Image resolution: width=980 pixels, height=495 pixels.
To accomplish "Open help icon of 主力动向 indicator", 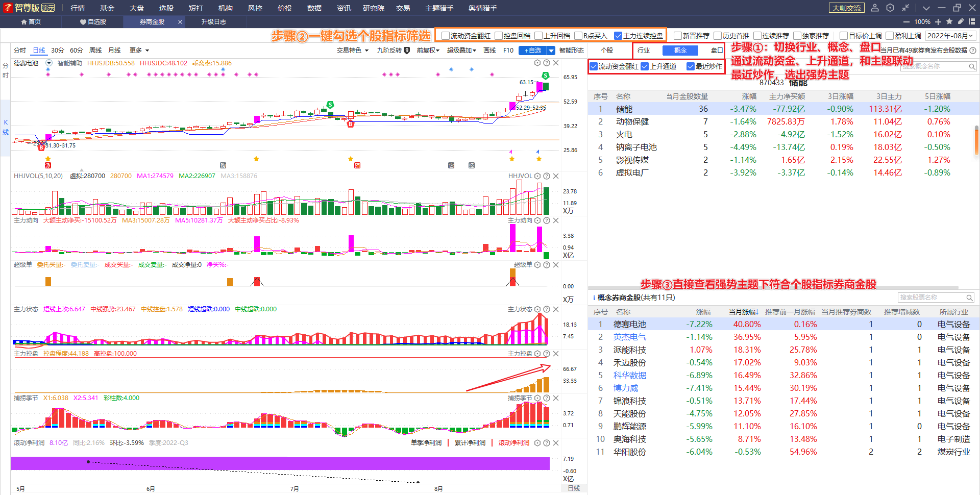I will coord(547,220).
